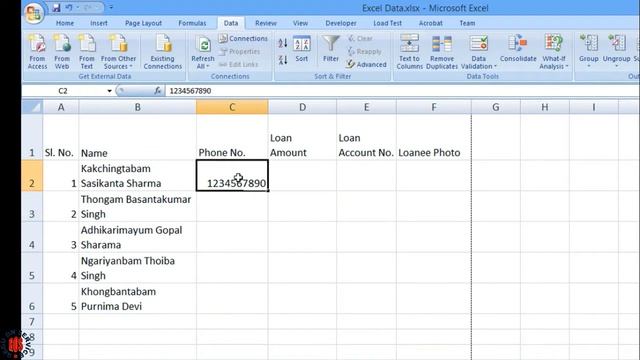Click the Office button orb

pos(33,13)
